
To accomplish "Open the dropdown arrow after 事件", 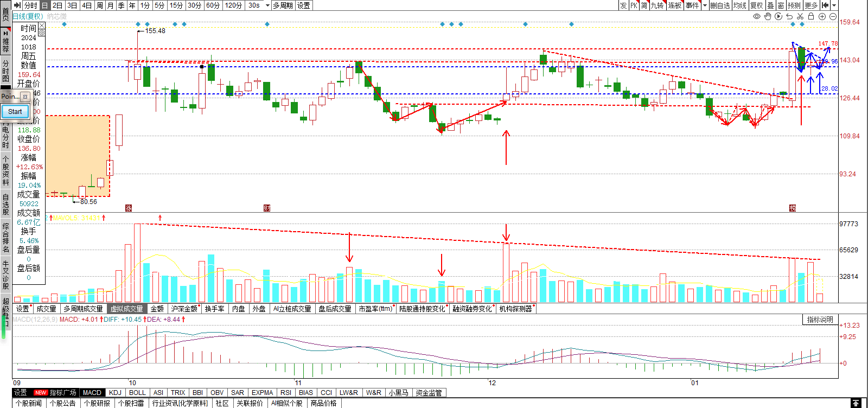I will tap(705, 5).
